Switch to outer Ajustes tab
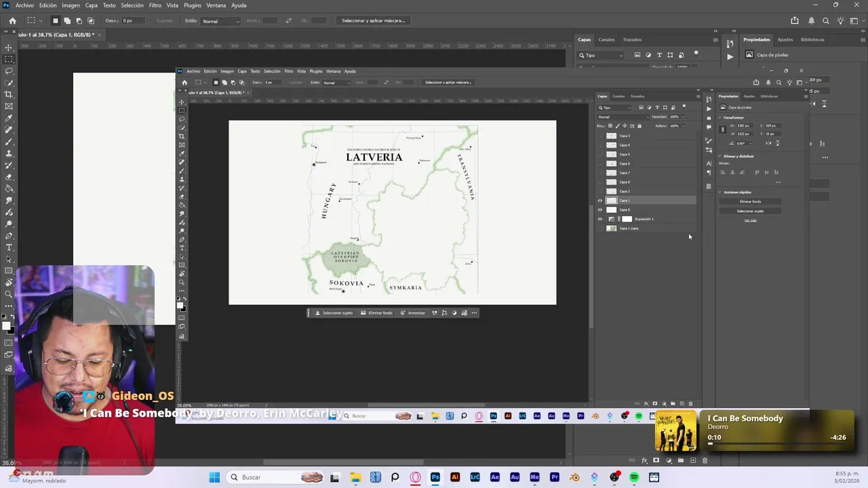This screenshot has height=488, width=868. coord(785,39)
